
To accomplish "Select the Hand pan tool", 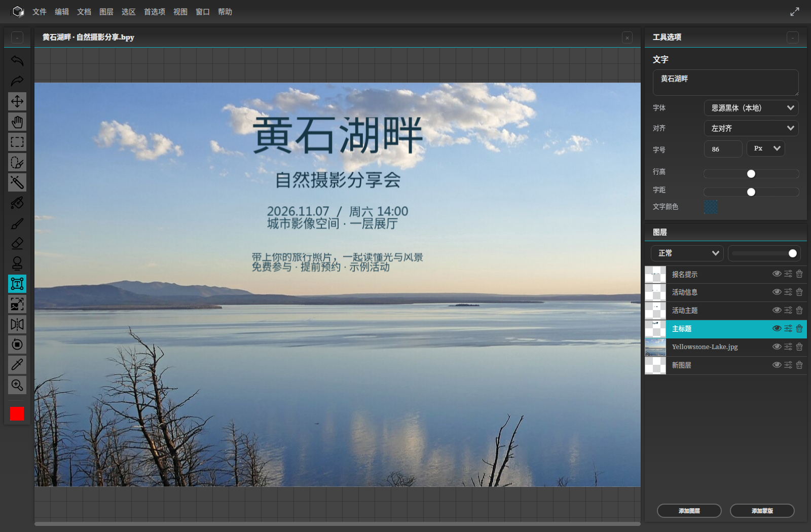I will (17, 122).
